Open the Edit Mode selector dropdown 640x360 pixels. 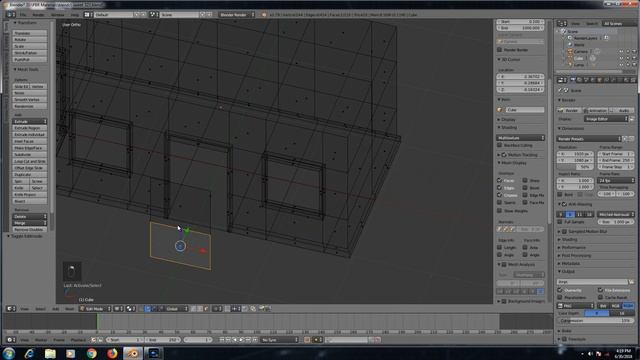pos(95,309)
